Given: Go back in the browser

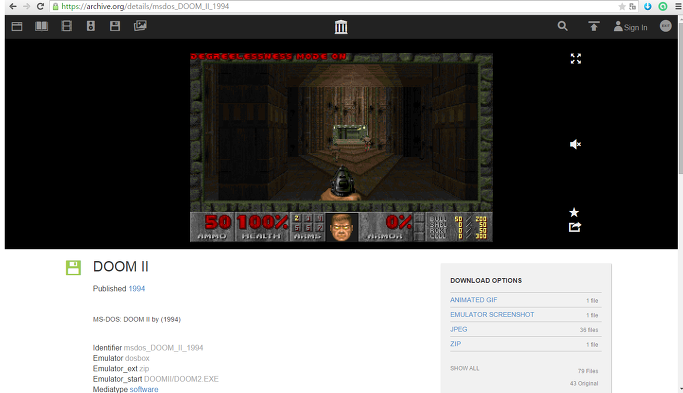Looking at the screenshot, I should click(13, 6).
